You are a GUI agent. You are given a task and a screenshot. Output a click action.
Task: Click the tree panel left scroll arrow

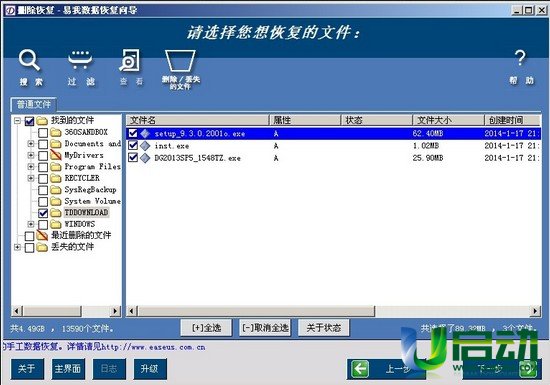pos(17,311)
